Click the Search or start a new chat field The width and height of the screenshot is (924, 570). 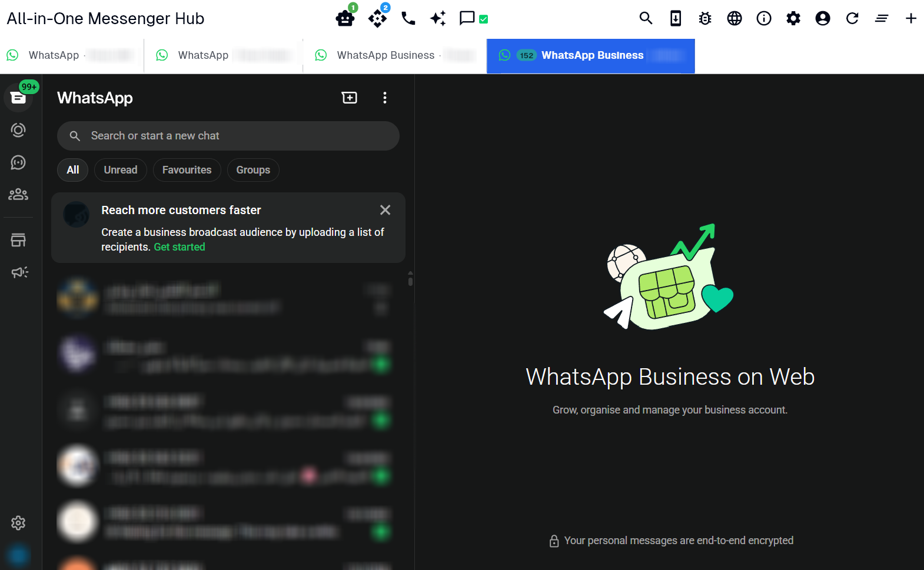228,136
